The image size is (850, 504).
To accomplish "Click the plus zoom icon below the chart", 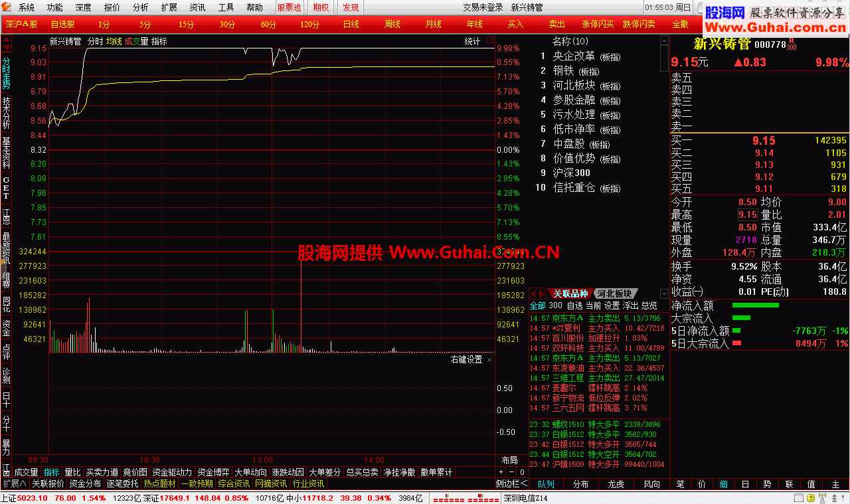I will 501,472.
